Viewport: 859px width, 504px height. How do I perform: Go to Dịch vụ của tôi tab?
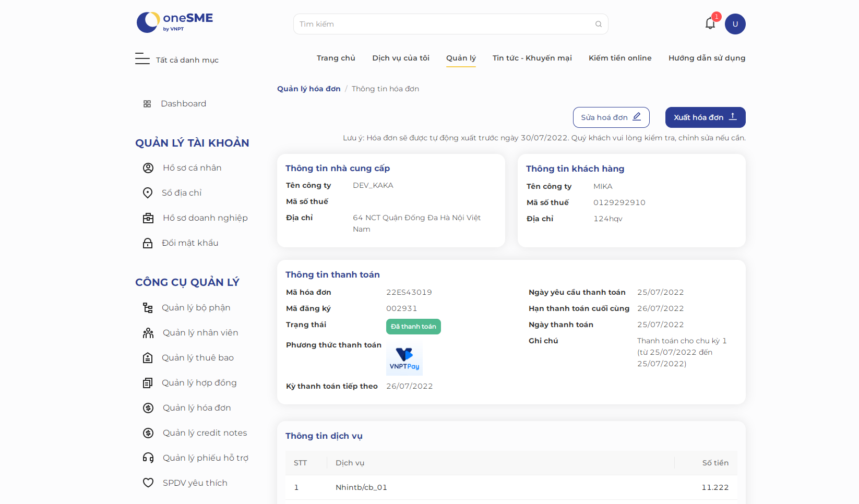[401, 58]
